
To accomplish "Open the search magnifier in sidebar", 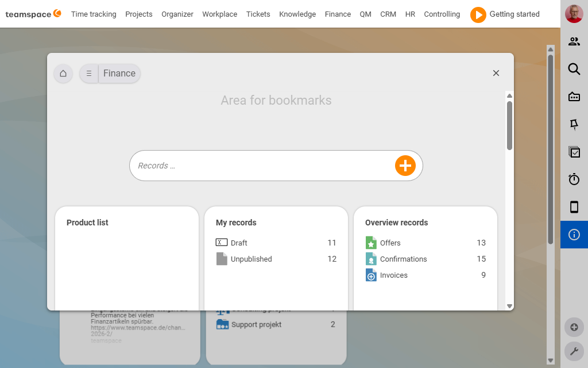I will tap(574, 69).
